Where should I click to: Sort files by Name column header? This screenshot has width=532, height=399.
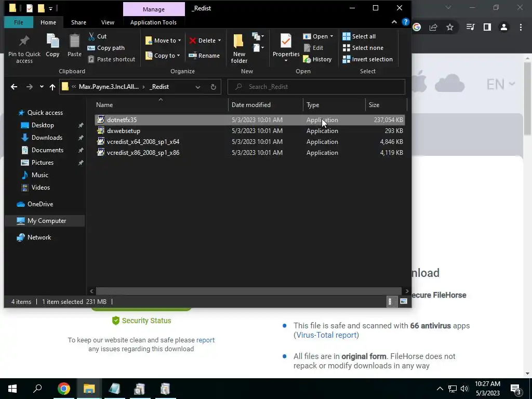[161, 105]
